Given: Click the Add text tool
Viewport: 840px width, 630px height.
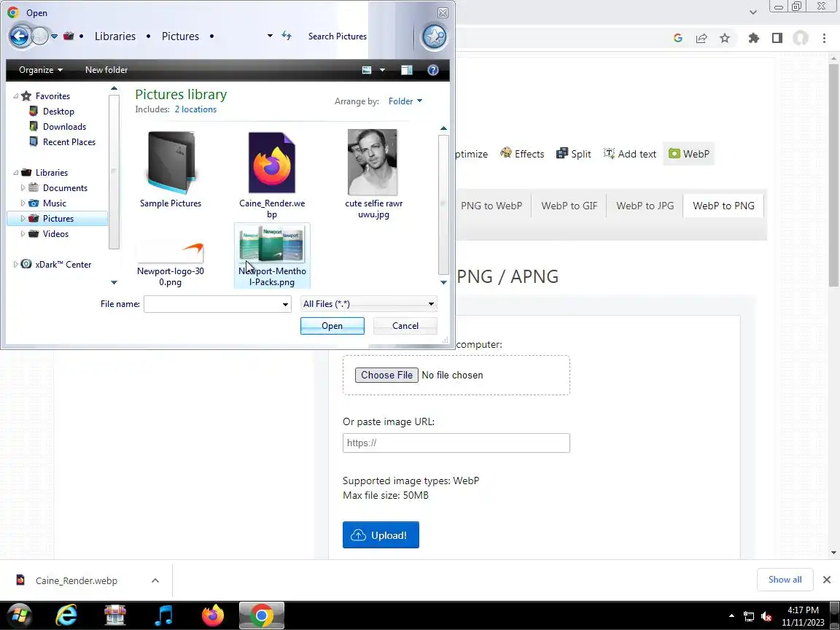Looking at the screenshot, I should (630, 154).
